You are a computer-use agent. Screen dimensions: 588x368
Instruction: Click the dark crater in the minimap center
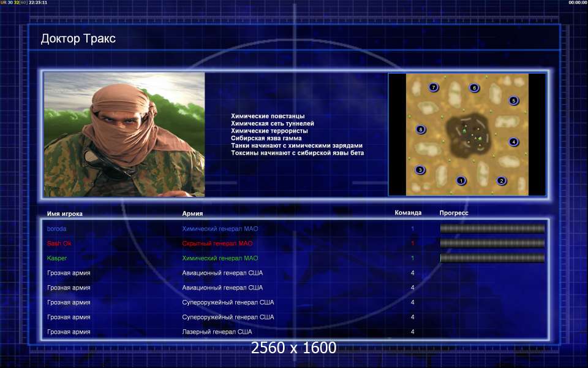(x=468, y=135)
